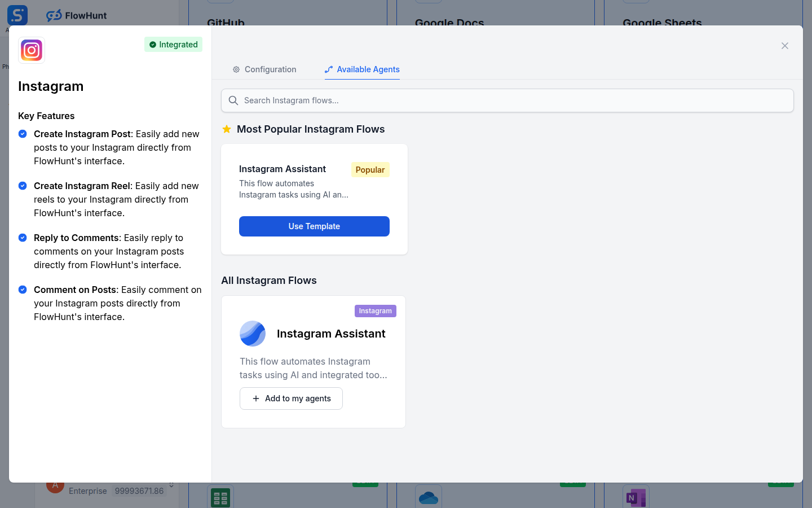This screenshot has height=508, width=812.
Task: Click the Instagram logo in the panel header
Action: 32,50
